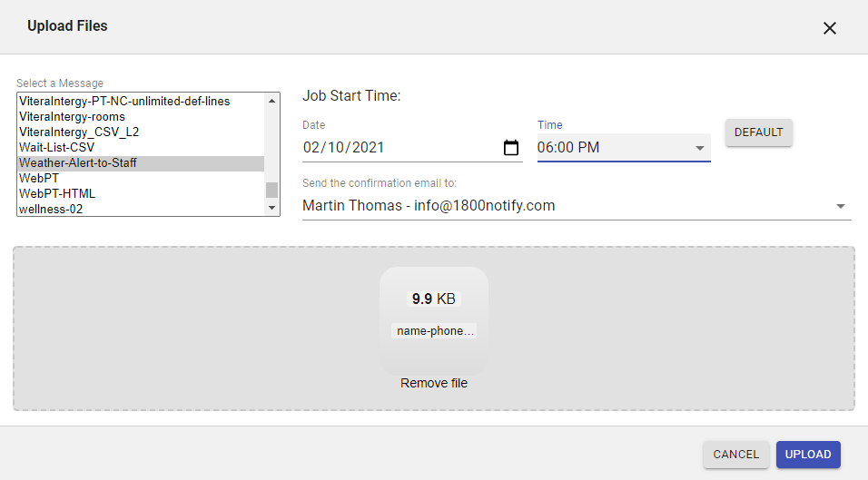Choose ViteraIntergy_CSV_L2 message
868x480 pixels.
[79, 132]
